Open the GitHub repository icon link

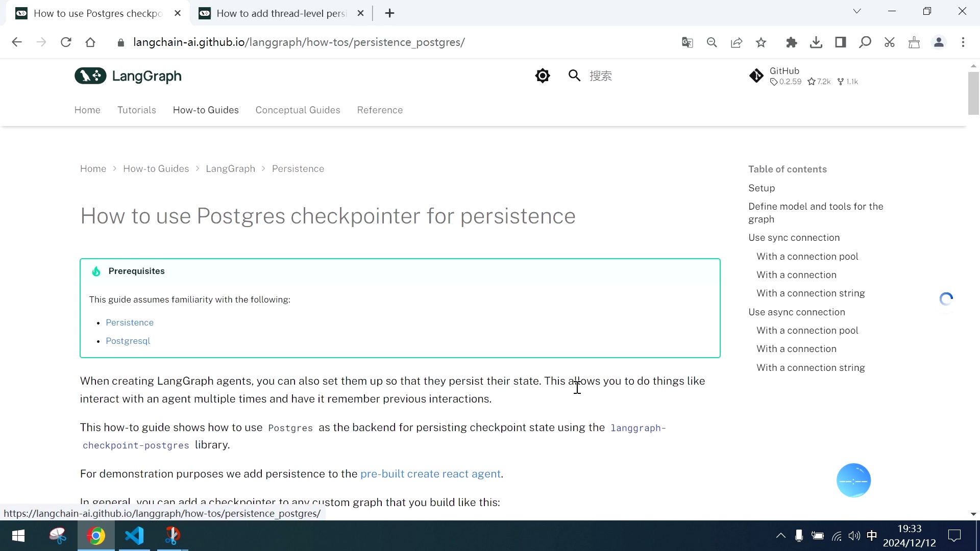756,76
